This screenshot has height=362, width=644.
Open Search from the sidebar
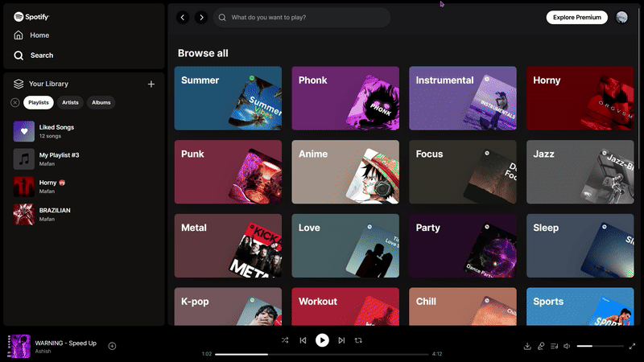tap(33, 56)
